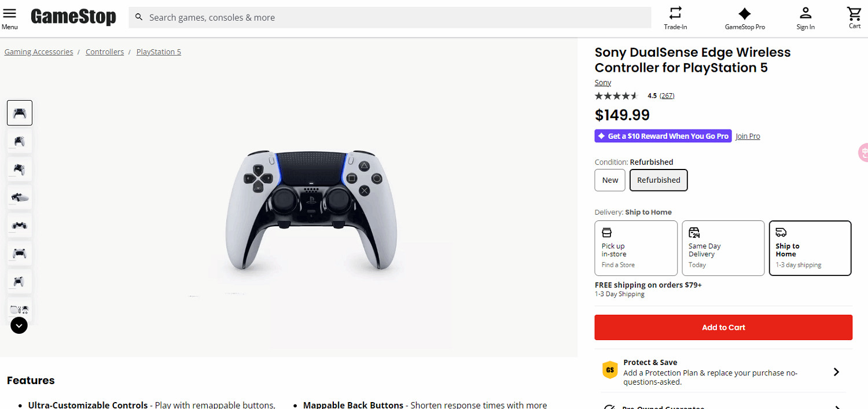Viewport: 868px width, 409px height.
Task: Open the GameStop Pro diamond icon
Action: (x=745, y=13)
